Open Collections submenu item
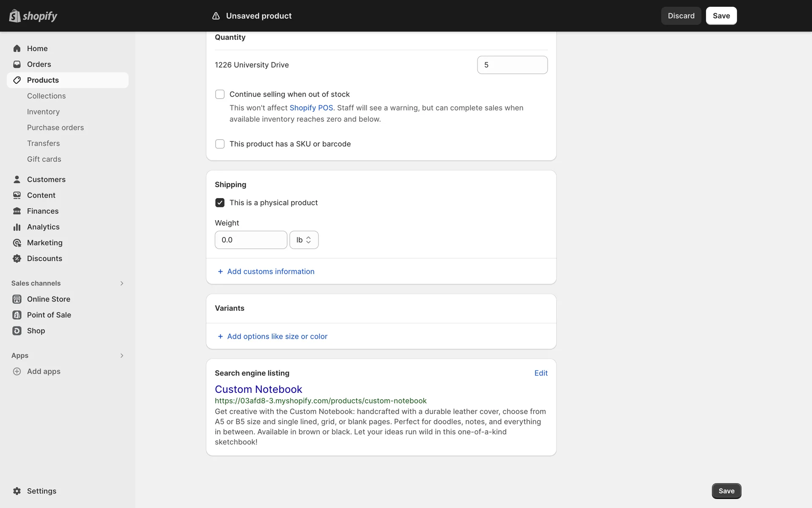This screenshot has height=508, width=812. point(46,96)
